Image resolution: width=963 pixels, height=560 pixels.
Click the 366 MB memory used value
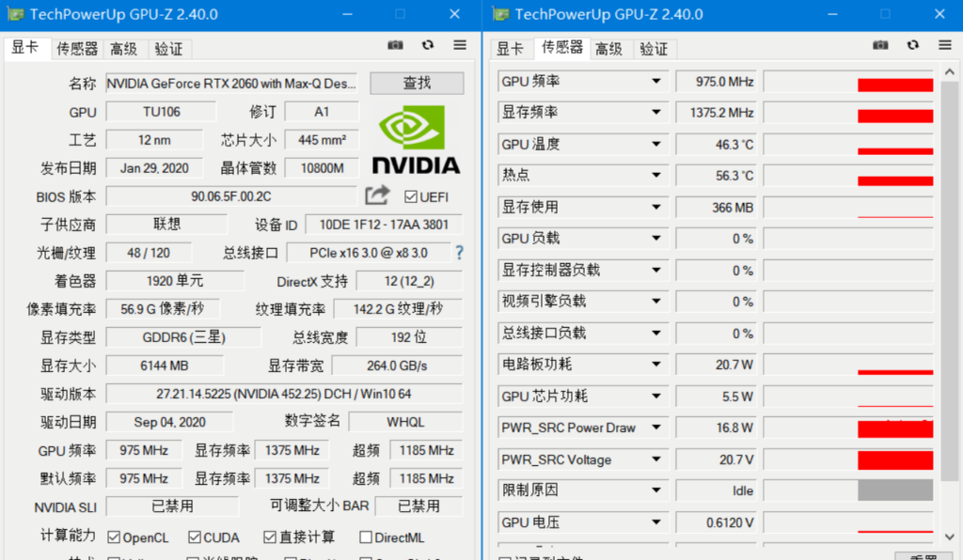point(716,208)
